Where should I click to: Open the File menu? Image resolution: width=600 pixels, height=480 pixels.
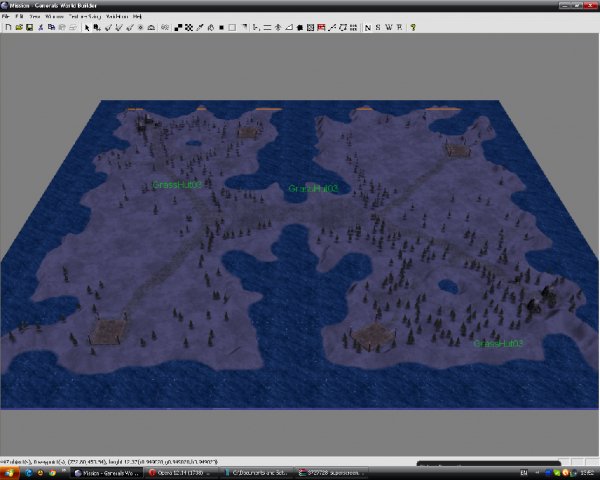[x=5, y=16]
